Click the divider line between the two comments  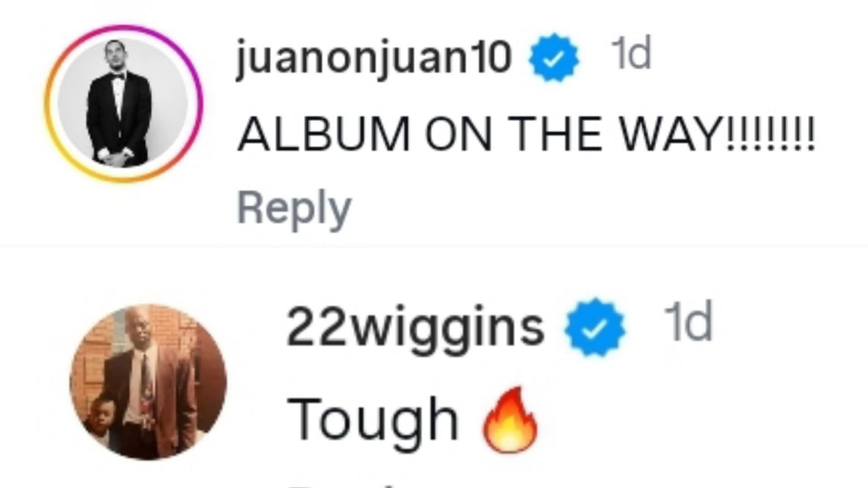(434, 247)
